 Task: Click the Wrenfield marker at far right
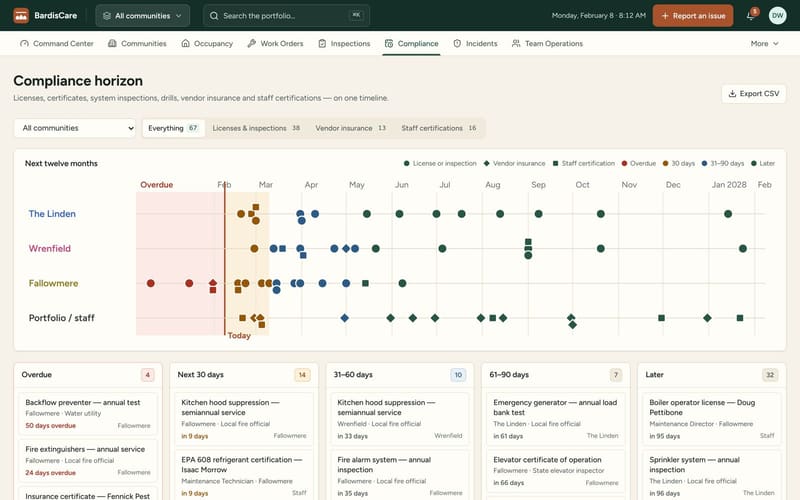point(743,248)
